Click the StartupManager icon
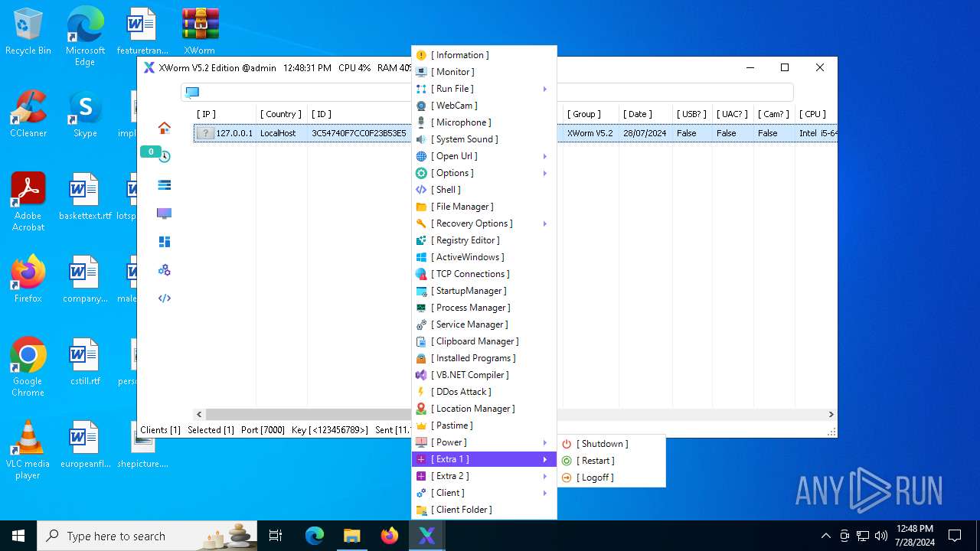Viewport: 980px width, 551px height. (421, 291)
